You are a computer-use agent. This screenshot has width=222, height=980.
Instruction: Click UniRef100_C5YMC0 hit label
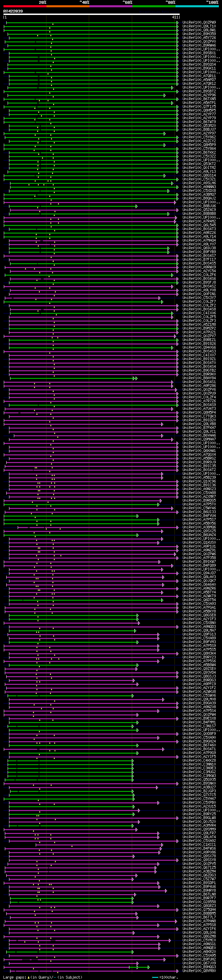(199, 940)
